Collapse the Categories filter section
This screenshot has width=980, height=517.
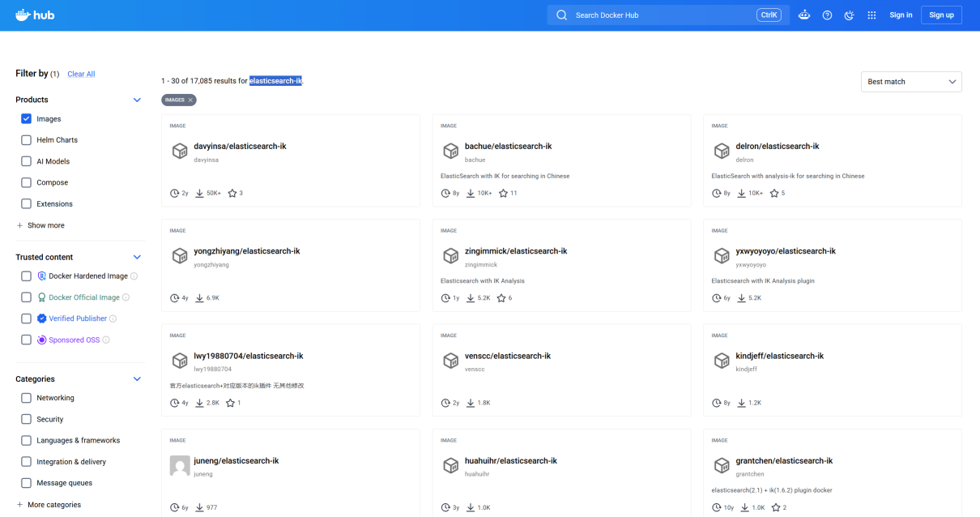(x=137, y=378)
